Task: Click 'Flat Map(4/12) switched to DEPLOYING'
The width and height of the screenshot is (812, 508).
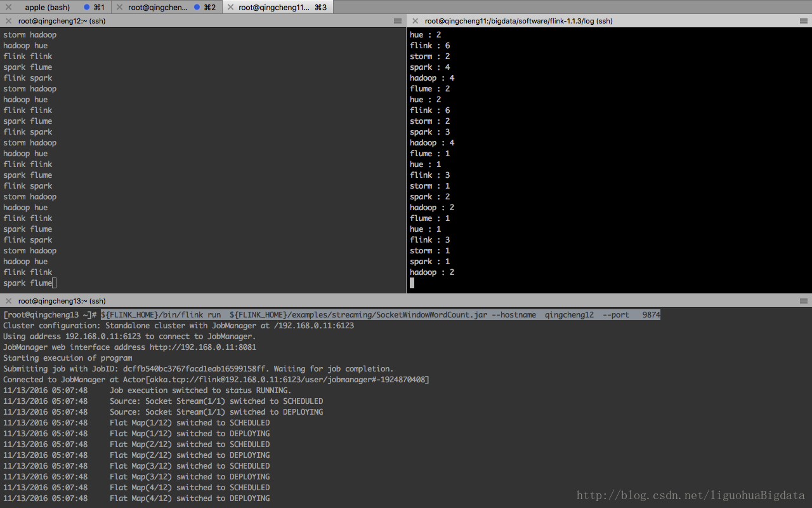Action: click(x=190, y=498)
